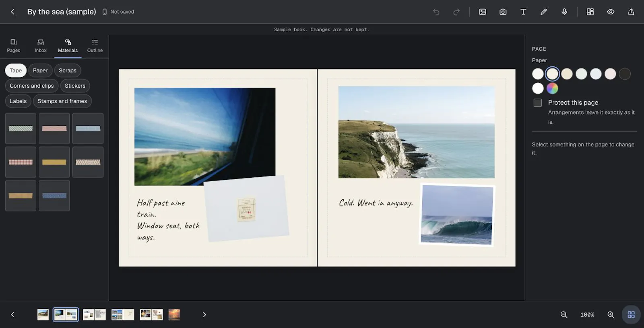
Task: Open the Inbox tab
Action: click(x=41, y=46)
